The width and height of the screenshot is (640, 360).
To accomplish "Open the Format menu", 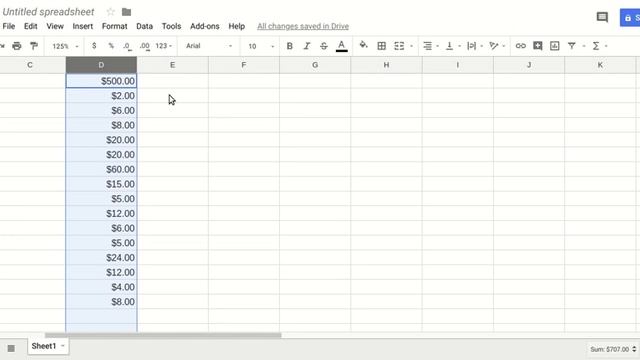I will coord(115,26).
